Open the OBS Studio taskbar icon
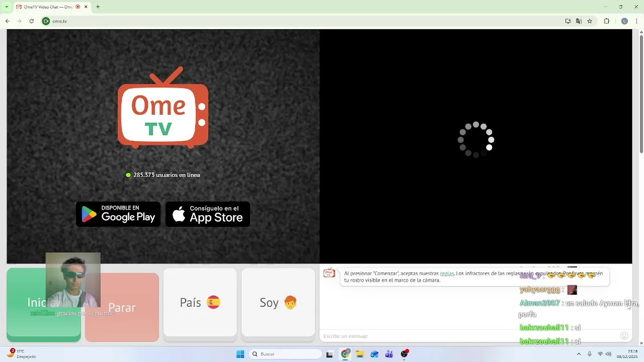 coord(404,354)
